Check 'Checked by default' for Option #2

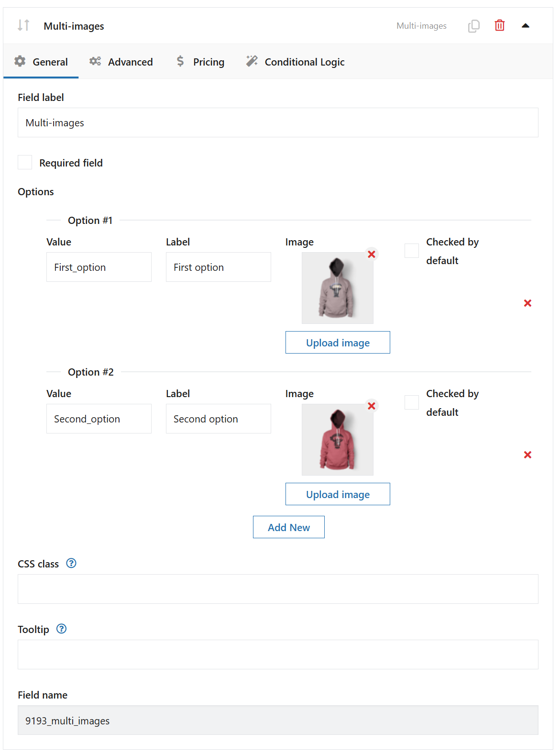(411, 402)
